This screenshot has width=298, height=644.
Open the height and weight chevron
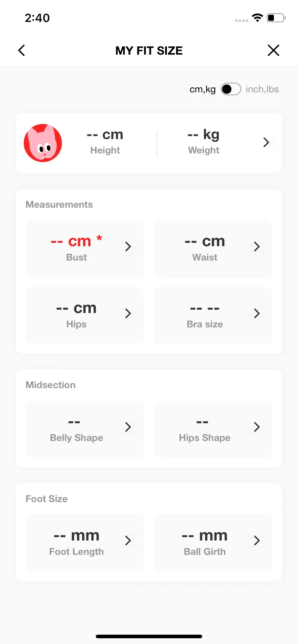(266, 142)
